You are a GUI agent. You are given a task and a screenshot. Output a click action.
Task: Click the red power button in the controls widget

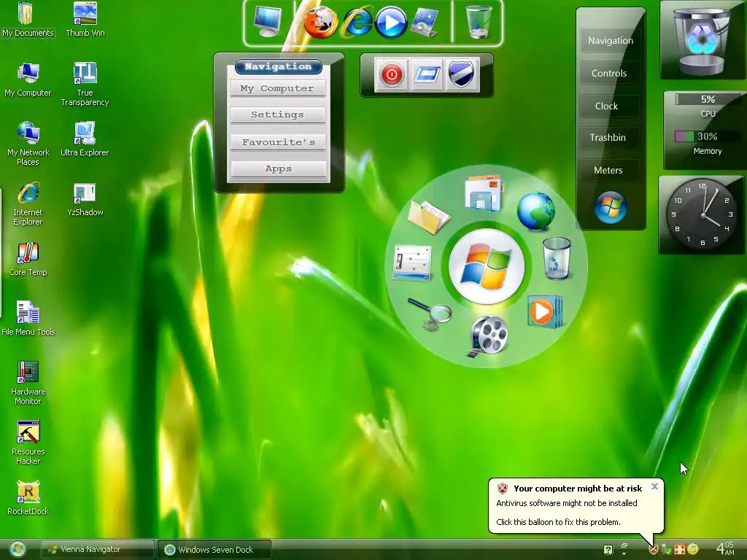click(392, 74)
